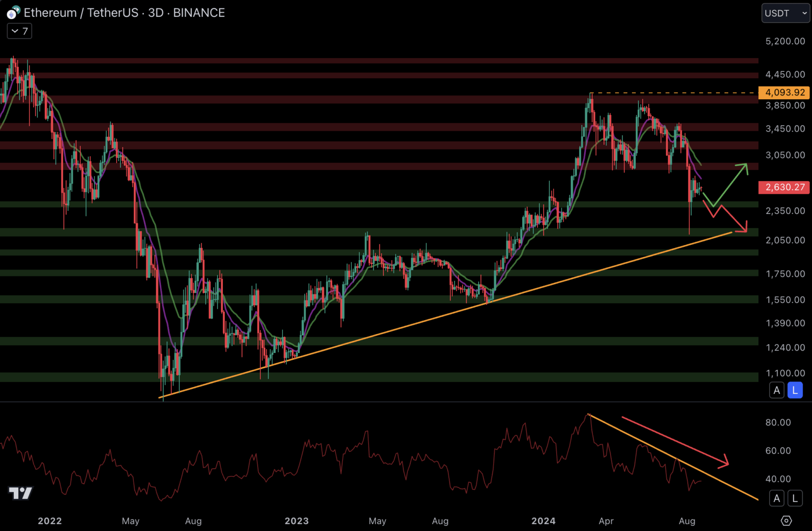Click the 2023 label on time axis

296,521
